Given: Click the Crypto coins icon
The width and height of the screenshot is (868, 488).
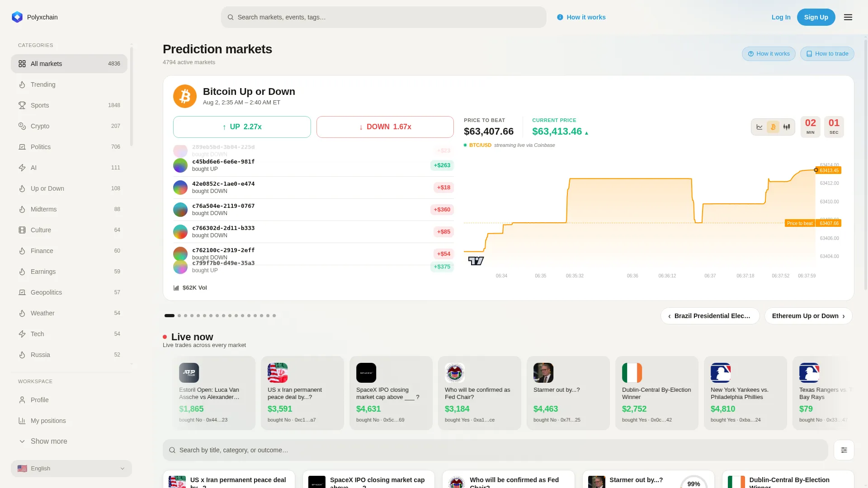Looking at the screenshot, I should pos(22,126).
